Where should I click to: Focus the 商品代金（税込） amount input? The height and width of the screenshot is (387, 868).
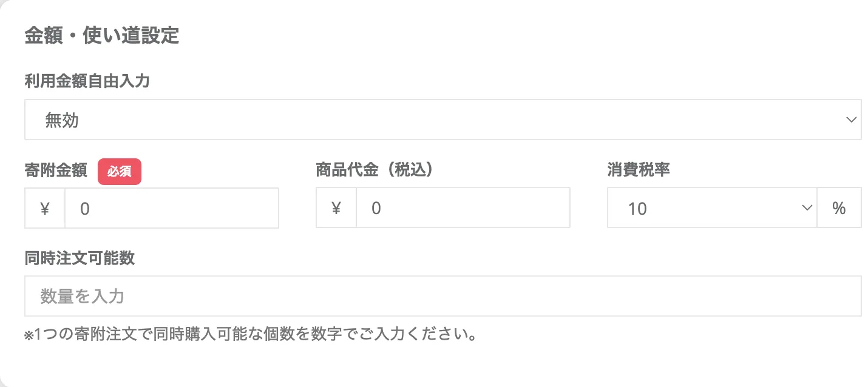(x=463, y=209)
